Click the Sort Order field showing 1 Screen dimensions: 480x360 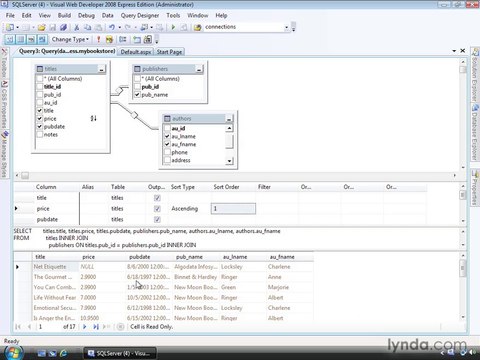click(233, 209)
